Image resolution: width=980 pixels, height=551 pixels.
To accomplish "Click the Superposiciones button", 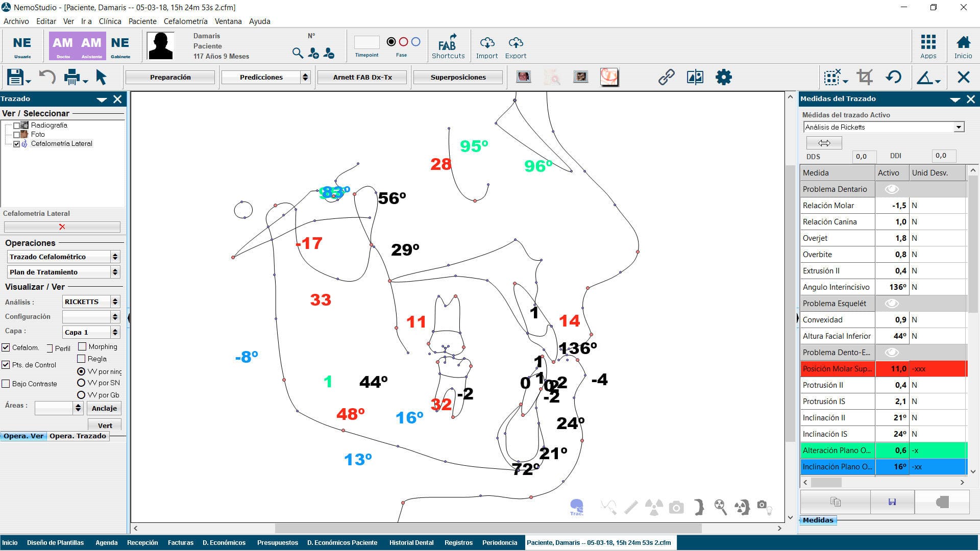I will click(458, 77).
